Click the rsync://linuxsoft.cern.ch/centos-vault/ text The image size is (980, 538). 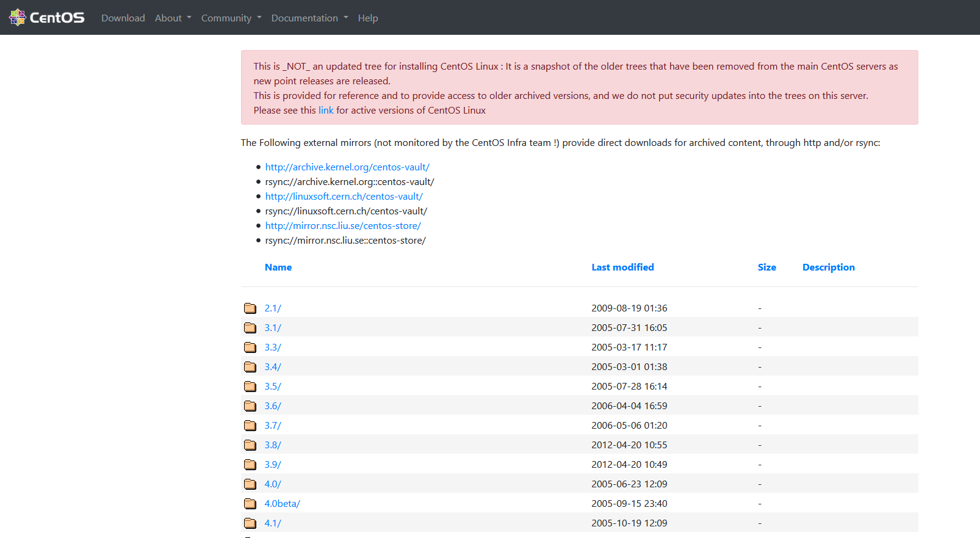(346, 211)
